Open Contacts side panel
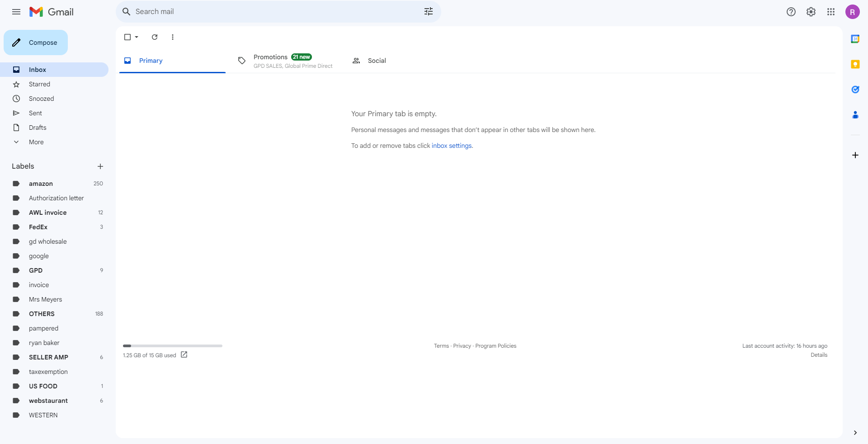The height and width of the screenshot is (444, 868). point(855,115)
